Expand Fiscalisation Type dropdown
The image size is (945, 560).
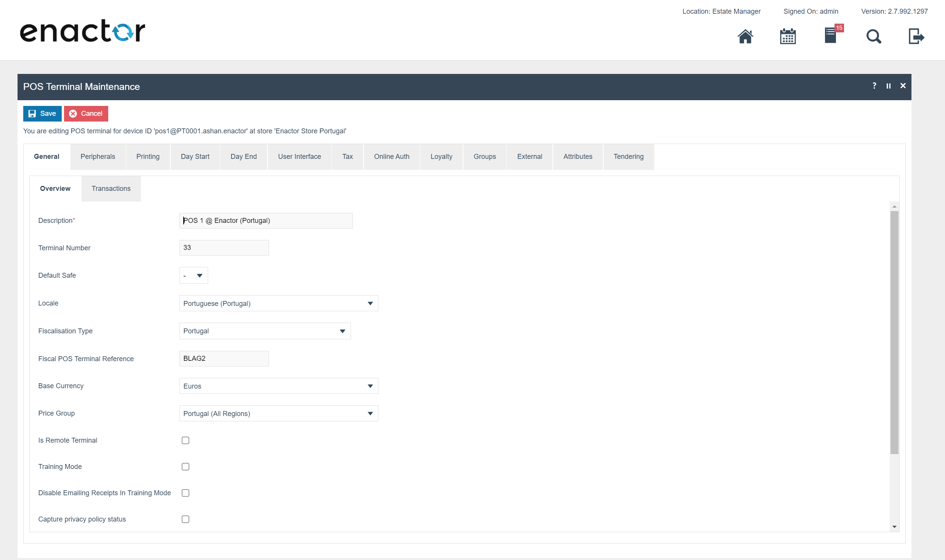pos(265,331)
